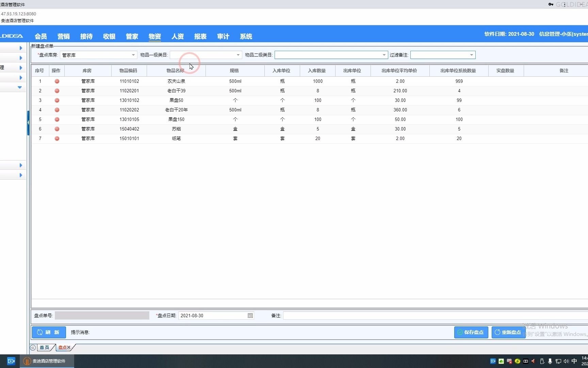The height and width of the screenshot is (368, 588).
Task: Open 物品一级类目 dropdown
Action: [238, 55]
